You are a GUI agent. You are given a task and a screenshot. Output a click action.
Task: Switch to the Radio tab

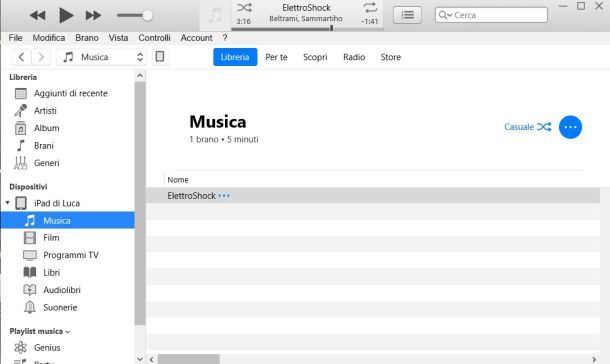pos(354,57)
